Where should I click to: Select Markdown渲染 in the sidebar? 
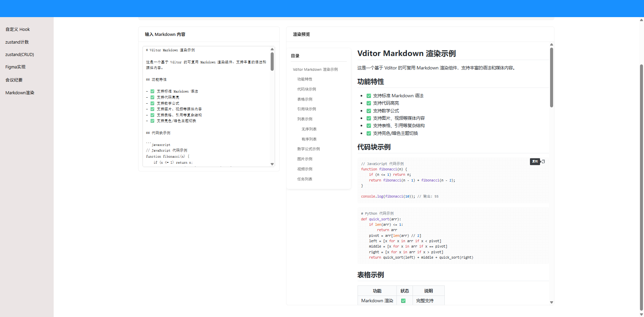pyautogui.click(x=20, y=93)
